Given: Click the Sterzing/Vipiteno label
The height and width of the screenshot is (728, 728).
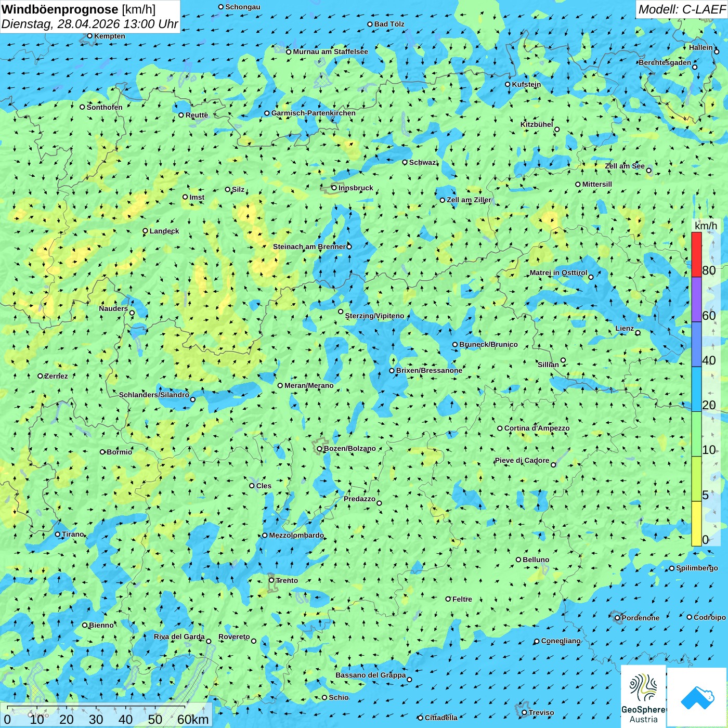Looking at the screenshot, I should (x=374, y=316).
